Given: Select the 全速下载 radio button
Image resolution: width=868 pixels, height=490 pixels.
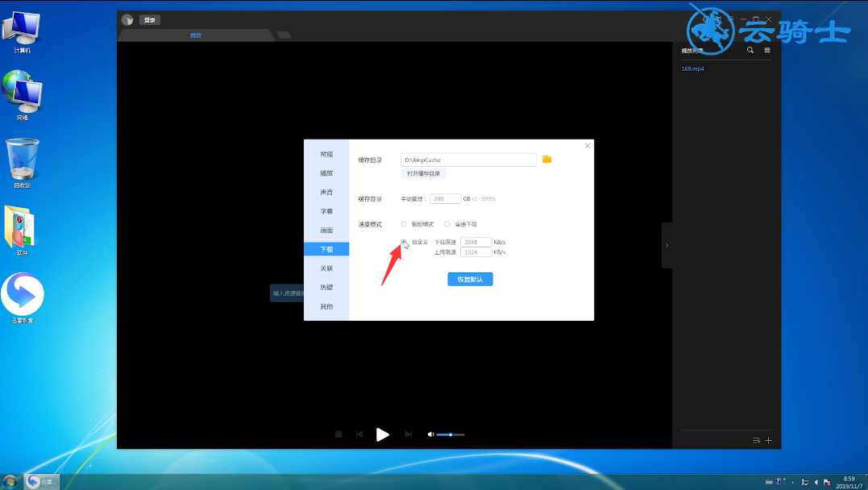Looking at the screenshot, I should [446, 224].
